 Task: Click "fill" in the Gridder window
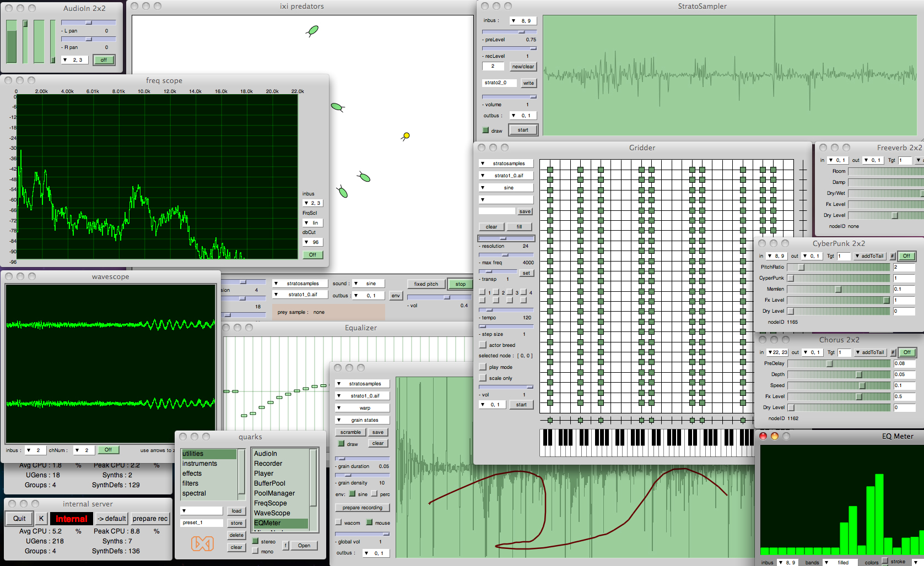click(518, 226)
